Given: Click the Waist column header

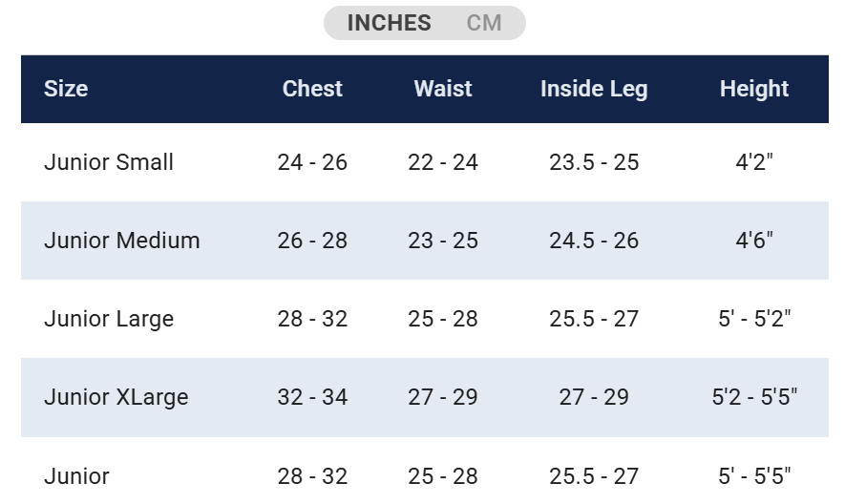Looking at the screenshot, I should pos(443,89).
